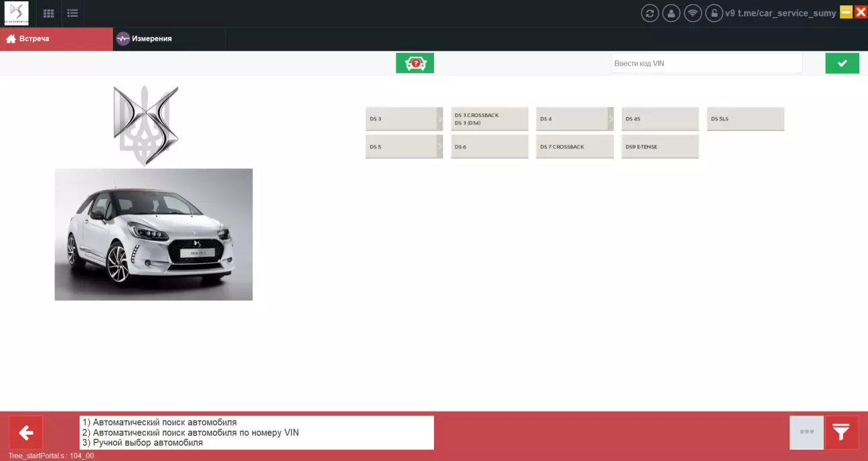Click the refresh sync icon
Image resolution: width=868 pixels, height=461 pixels.
[650, 13]
